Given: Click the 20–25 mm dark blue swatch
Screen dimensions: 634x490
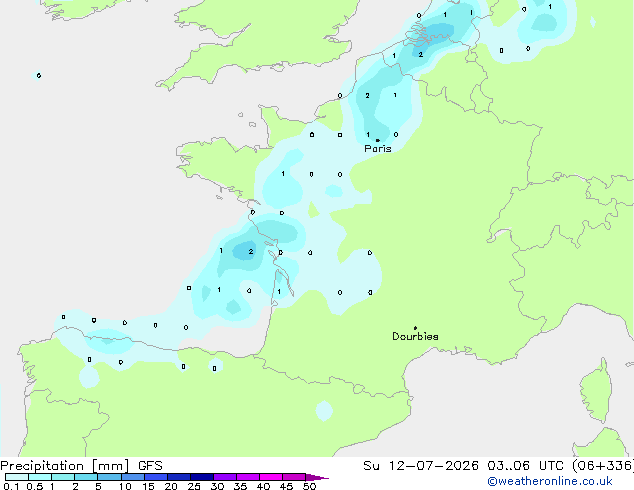Looking at the screenshot, I should [x=178, y=477].
